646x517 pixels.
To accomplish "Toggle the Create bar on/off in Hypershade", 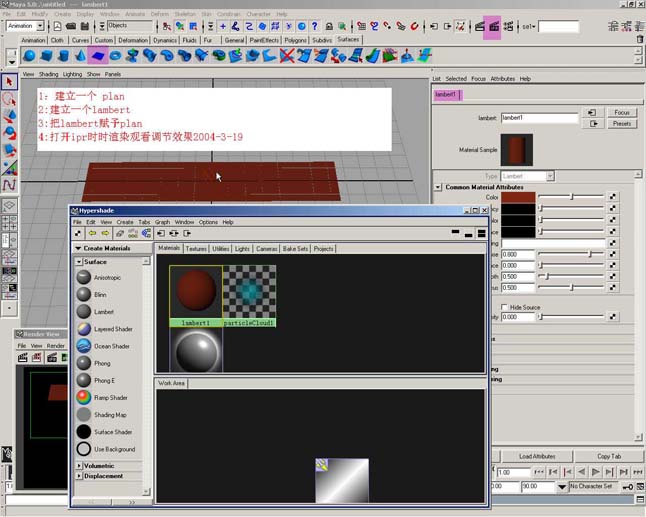I will click(x=78, y=234).
